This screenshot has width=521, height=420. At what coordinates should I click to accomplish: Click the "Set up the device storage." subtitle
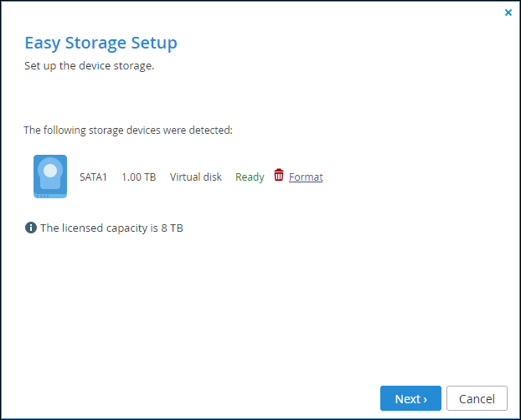click(90, 66)
